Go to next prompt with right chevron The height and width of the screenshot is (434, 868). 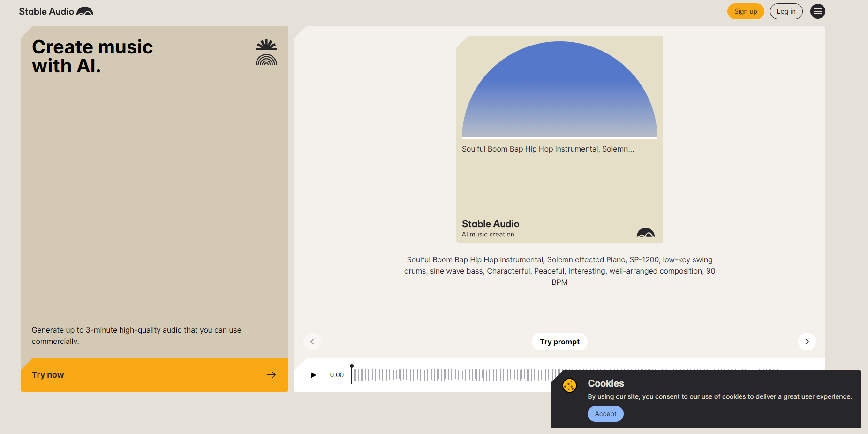tap(807, 342)
